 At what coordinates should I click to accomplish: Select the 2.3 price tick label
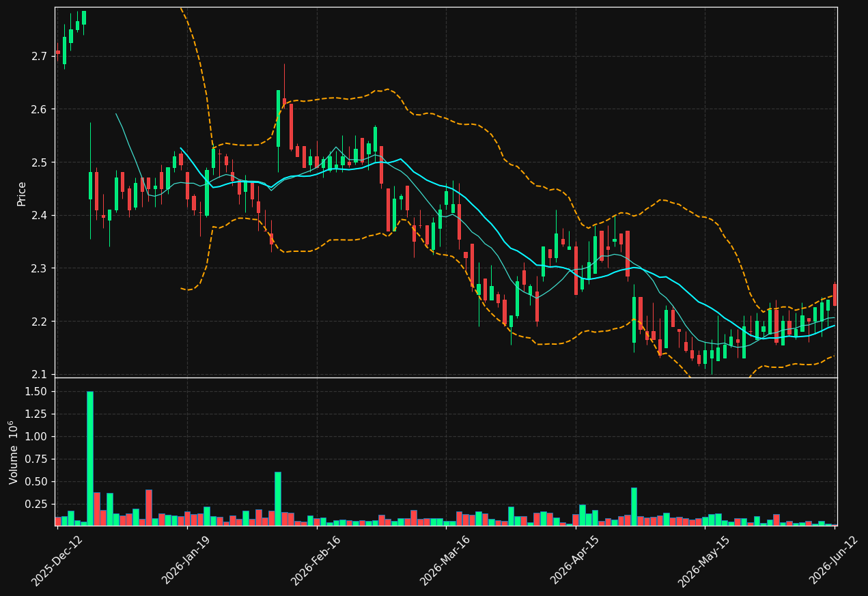40,268
